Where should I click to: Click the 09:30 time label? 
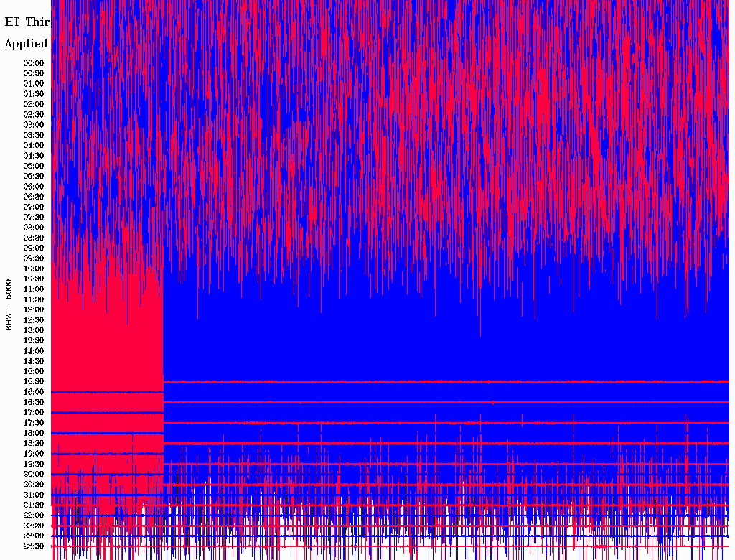[x=34, y=258]
